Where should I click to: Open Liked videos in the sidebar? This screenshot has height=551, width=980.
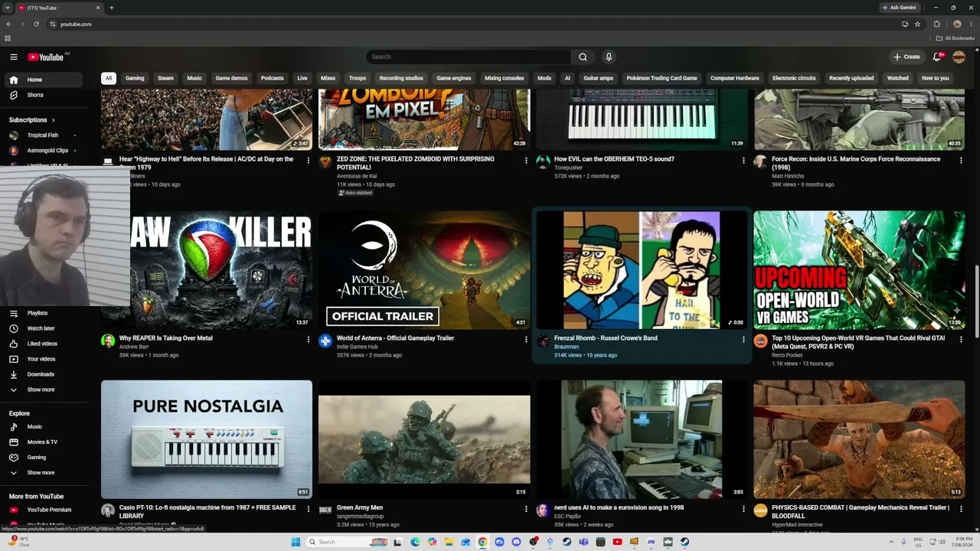pos(44,344)
